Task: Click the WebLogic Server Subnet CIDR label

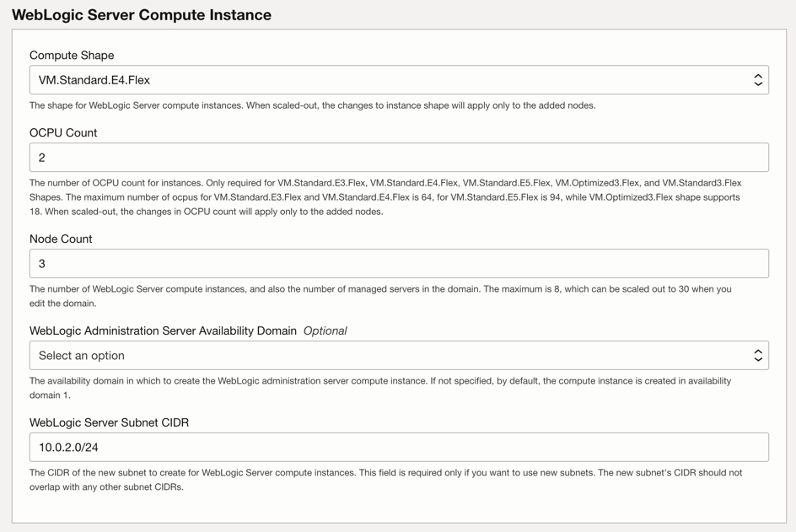Action: click(109, 423)
